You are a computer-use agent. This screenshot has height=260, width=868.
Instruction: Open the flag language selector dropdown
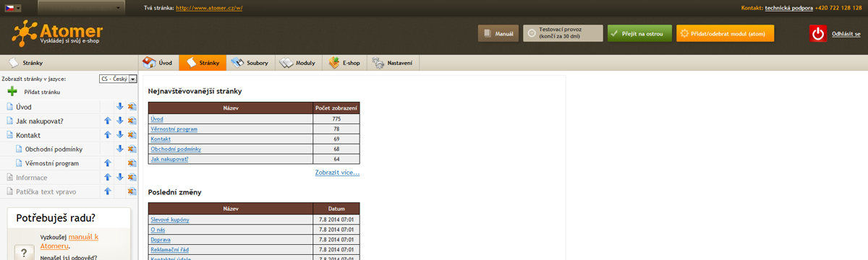12,8
